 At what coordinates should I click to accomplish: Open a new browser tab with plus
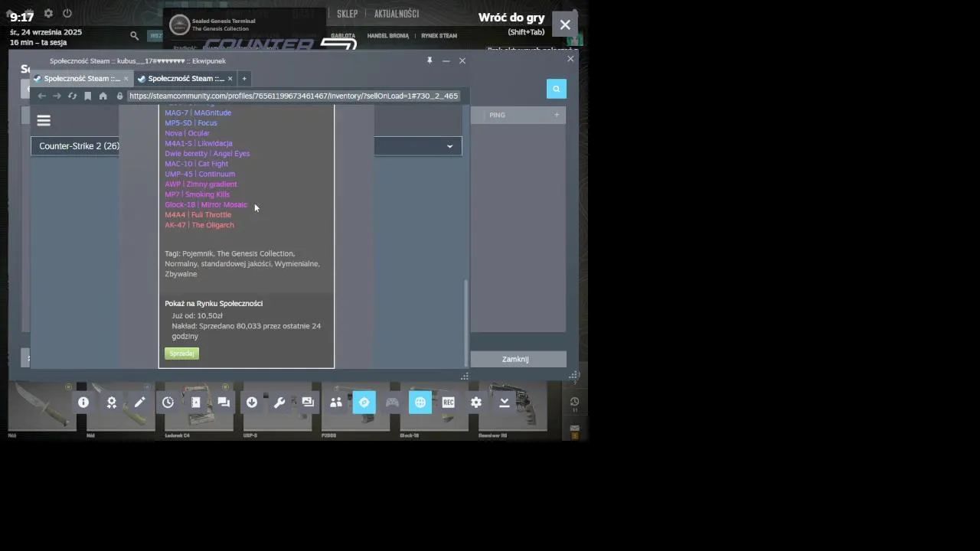click(244, 78)
